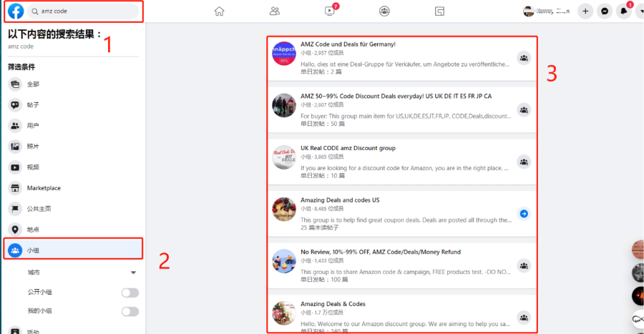Image resolution: width=644 pixels, height=334 pixels.
Task: Open the Gaming icon in top bar
Action: (439, 11)
